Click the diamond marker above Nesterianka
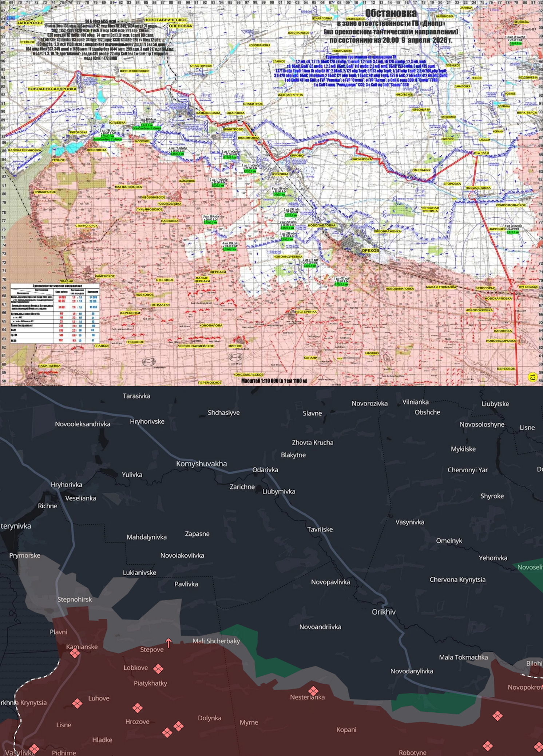This screenshot has height=756, width=543. tap(313, 691)
